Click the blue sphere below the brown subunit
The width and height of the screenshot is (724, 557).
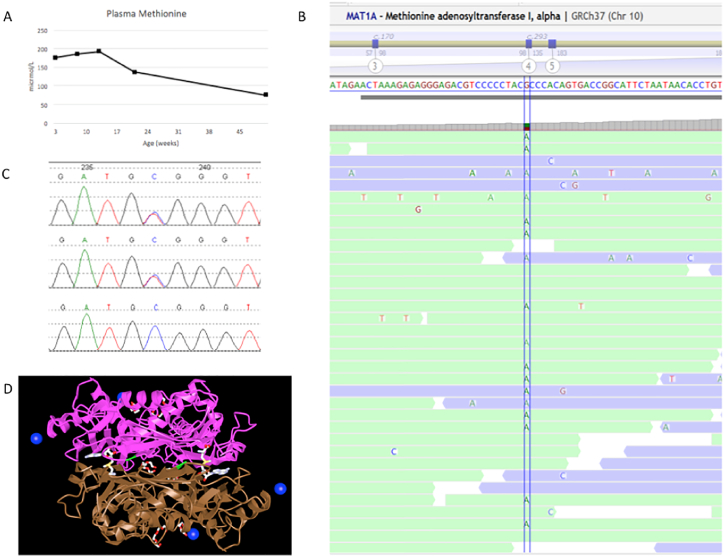coord(194,535)
